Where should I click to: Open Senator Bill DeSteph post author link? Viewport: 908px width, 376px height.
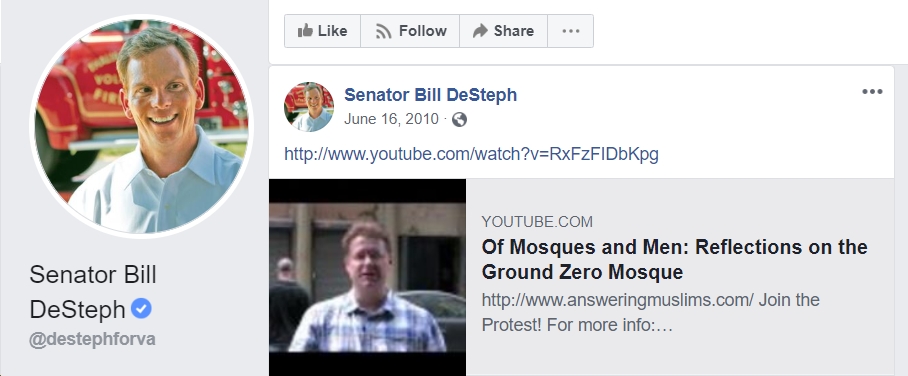tap(430, 94)
